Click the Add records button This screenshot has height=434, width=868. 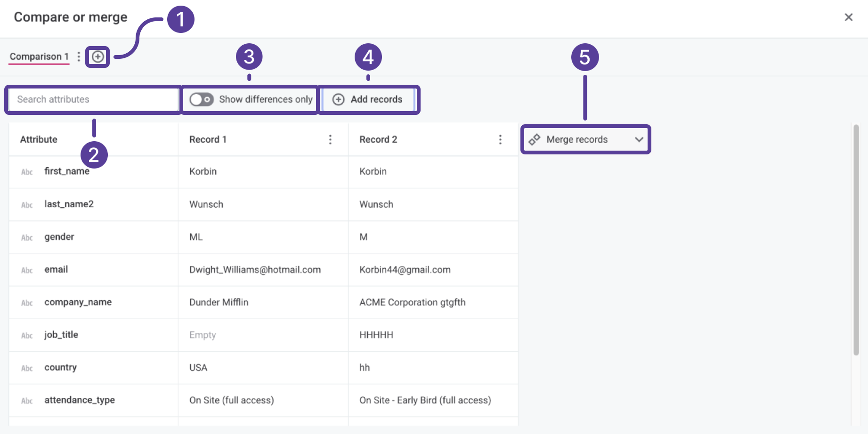point(369,99)
